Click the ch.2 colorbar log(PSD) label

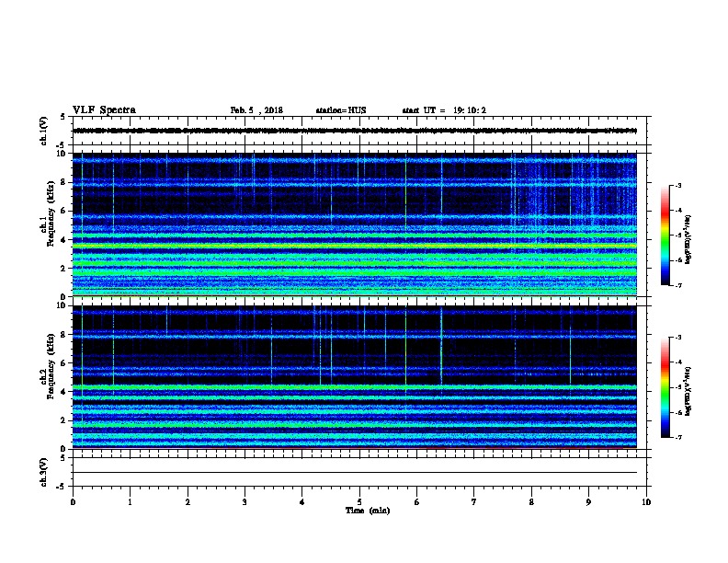pos(688,391)
